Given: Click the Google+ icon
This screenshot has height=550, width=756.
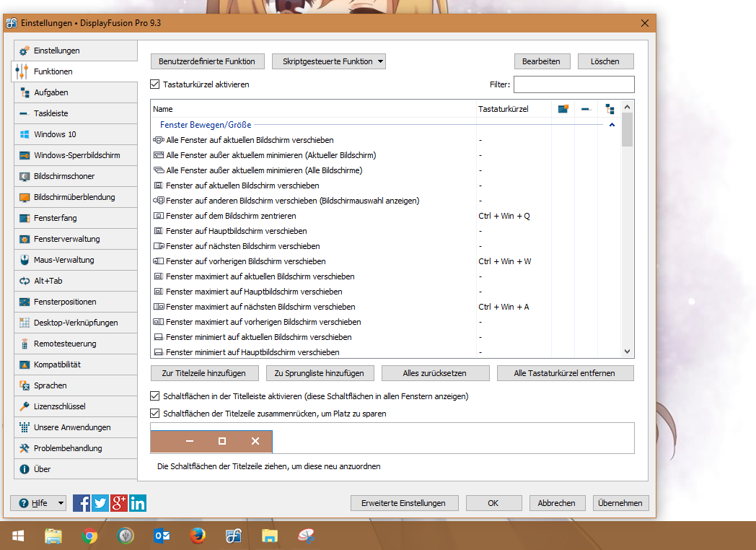Looking at the screenshot, I should 119,502.
